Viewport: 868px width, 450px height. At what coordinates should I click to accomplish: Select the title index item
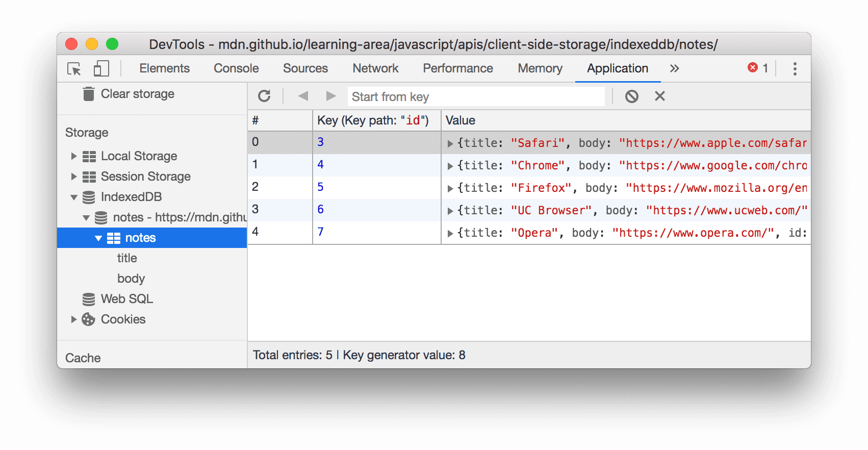(x=127, y=258)
